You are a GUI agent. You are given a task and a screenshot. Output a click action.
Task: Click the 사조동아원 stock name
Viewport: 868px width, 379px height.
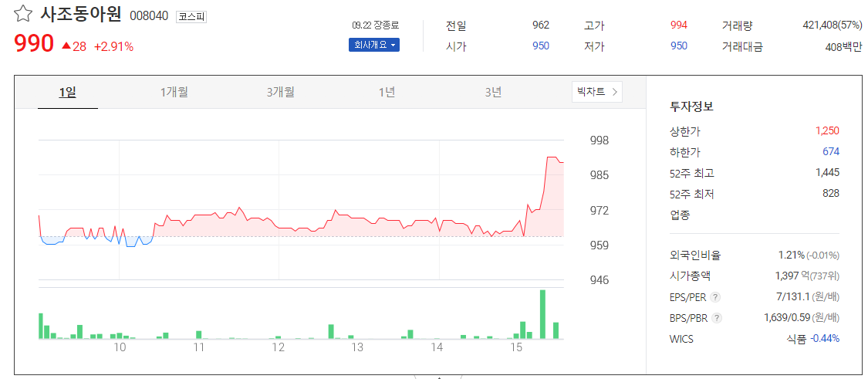(x=81, y=15)
